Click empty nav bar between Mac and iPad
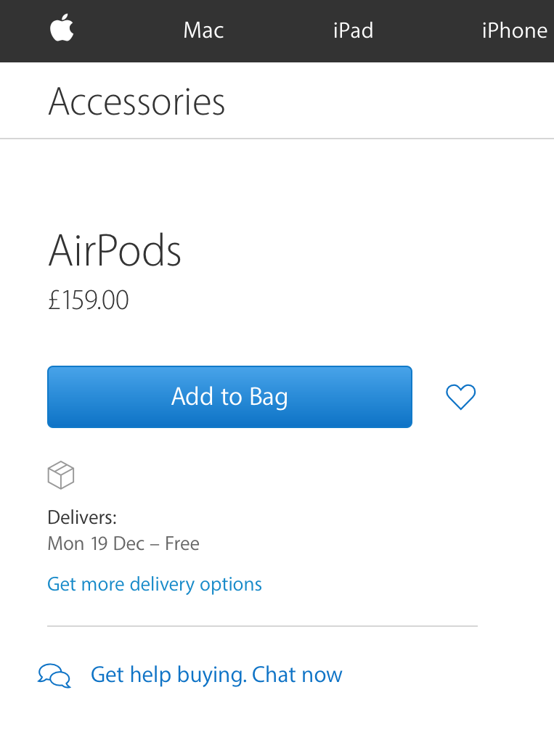 [278, 31]
